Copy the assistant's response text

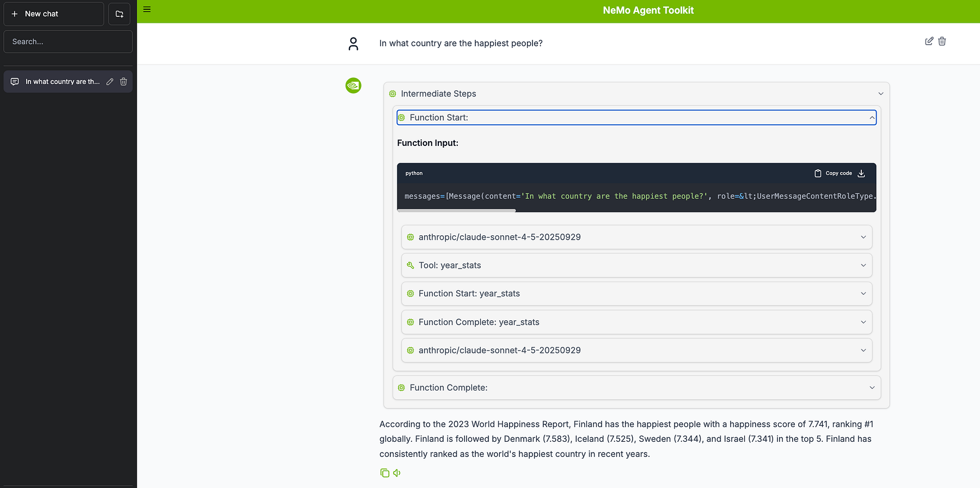pyautogui.click(x=384, y=473)
